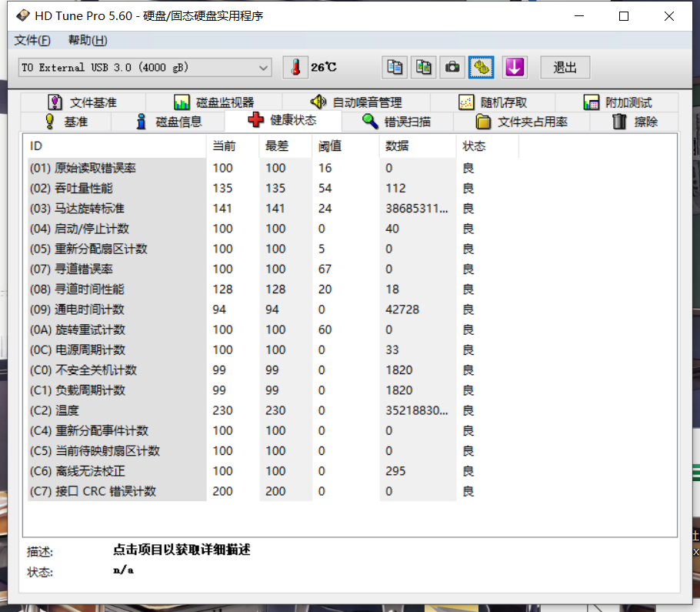Switch to the 错误扫描 tab

point(397,122)
